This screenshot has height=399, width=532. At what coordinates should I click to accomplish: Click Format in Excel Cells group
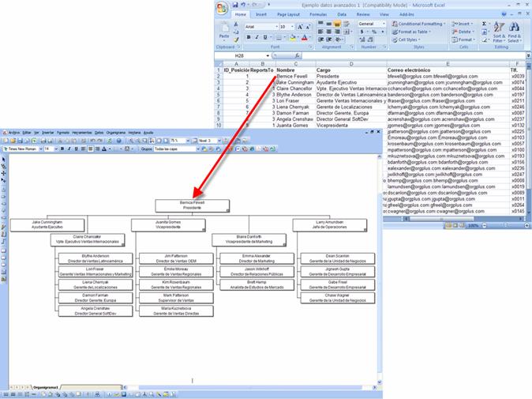click(463, 40)
